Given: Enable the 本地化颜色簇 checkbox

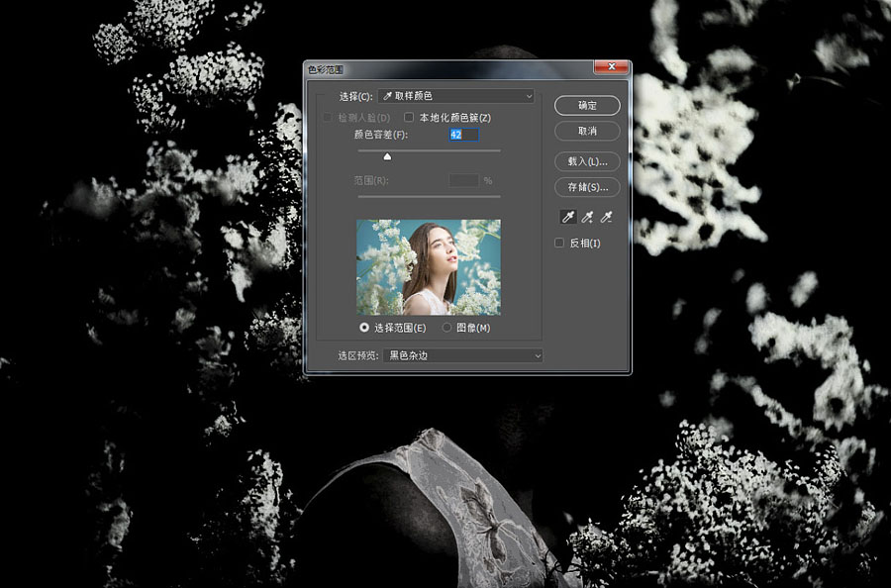Looking at the screenshot, I should (x=409, y=117).
